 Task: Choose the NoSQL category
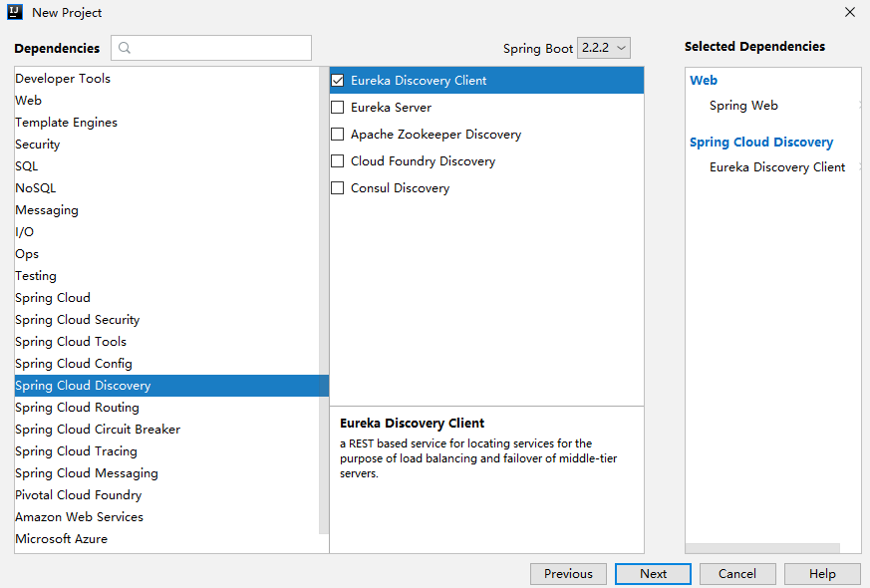click(167, 188)
